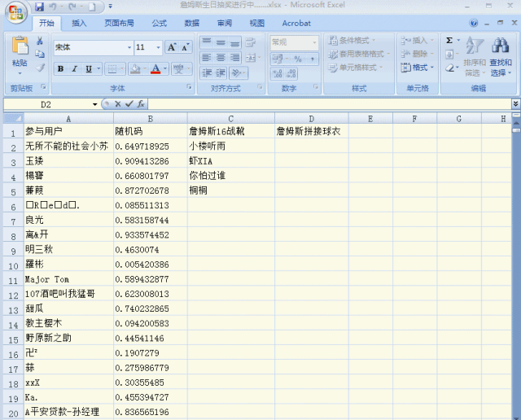Increase decimal places

[278, 73]
